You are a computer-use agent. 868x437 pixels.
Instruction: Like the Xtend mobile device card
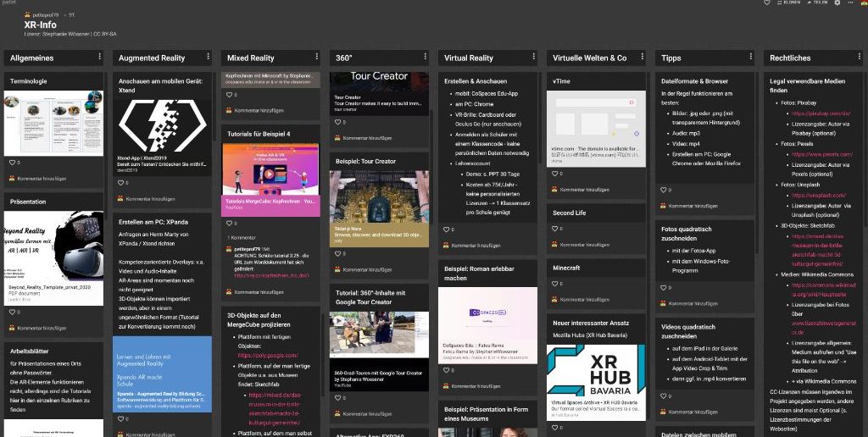pyautogui.click(x=120, y=183)
